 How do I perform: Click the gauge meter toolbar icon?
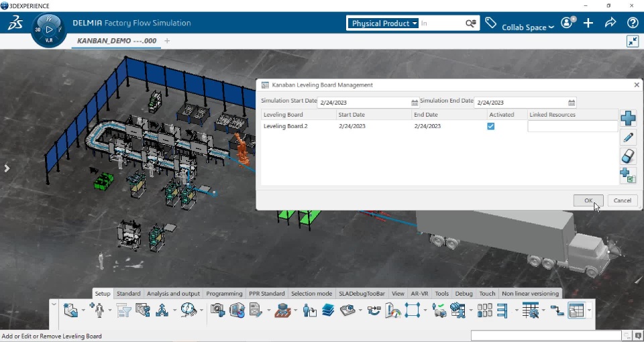coord(392,310)
